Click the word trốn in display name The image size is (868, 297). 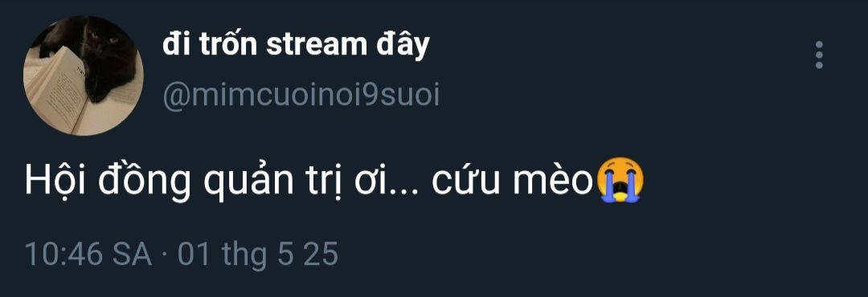pos(227,45)
